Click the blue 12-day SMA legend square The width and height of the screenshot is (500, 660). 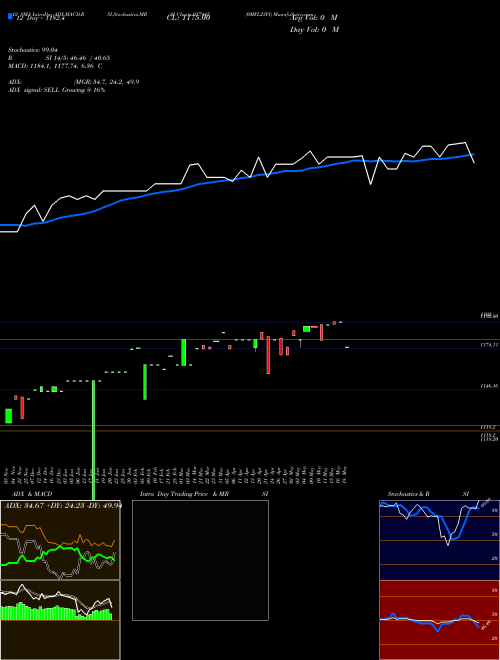(11, 16)
